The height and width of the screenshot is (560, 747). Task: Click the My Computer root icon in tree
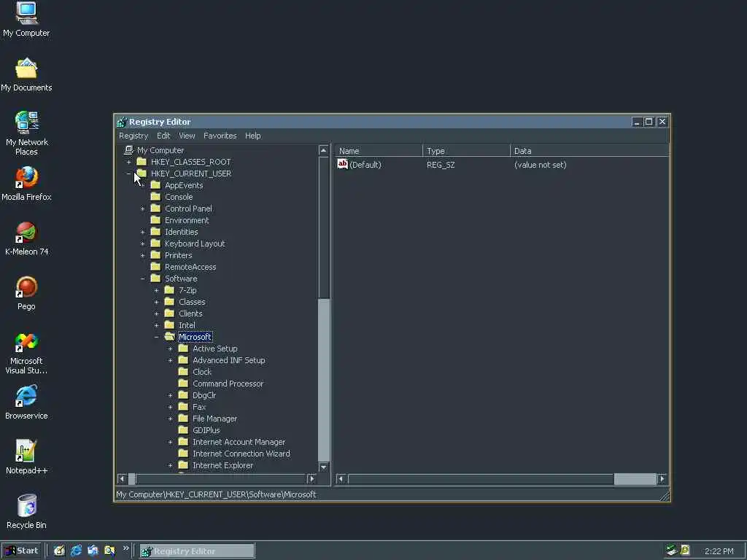tap(128, 150)
